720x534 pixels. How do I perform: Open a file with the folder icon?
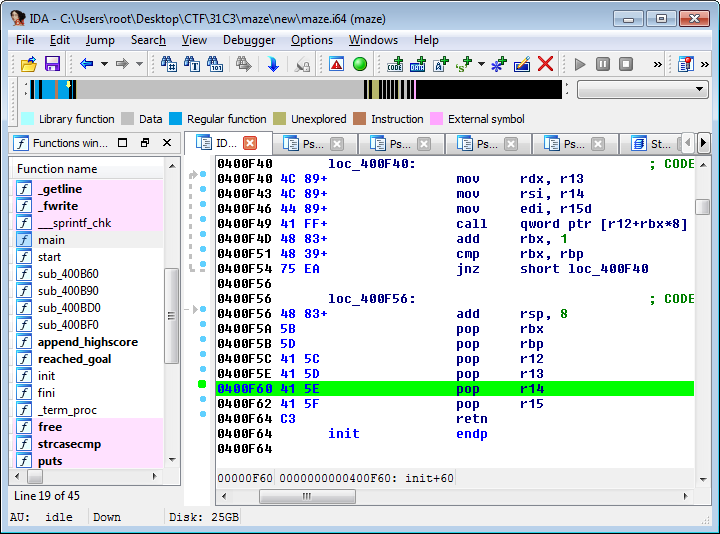click(28, 64)
